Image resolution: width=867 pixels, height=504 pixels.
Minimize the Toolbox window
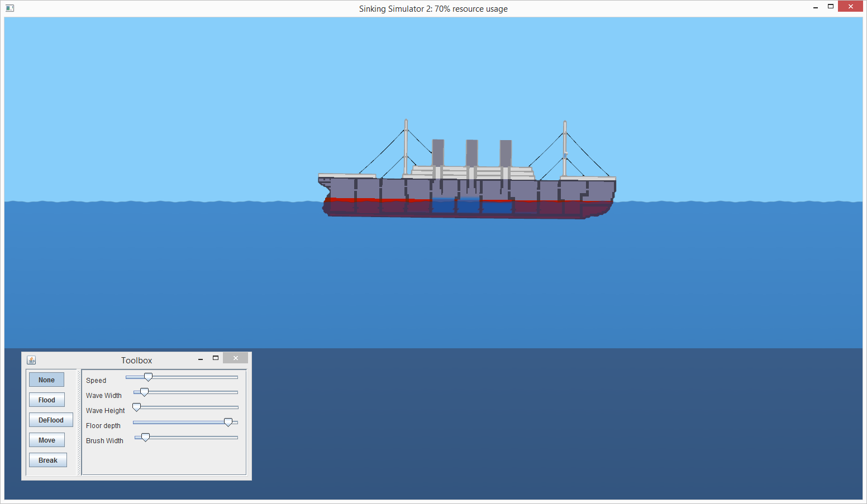[x=201, y=359]
